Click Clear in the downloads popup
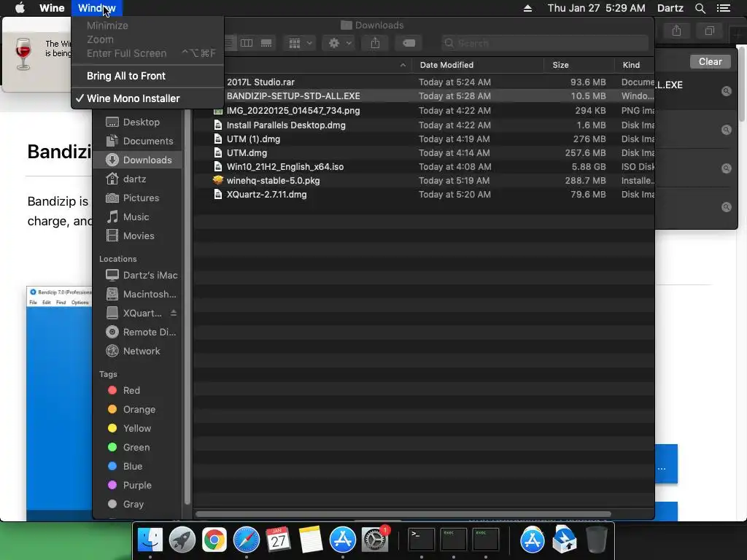The image size is (747, 560). 710,62
